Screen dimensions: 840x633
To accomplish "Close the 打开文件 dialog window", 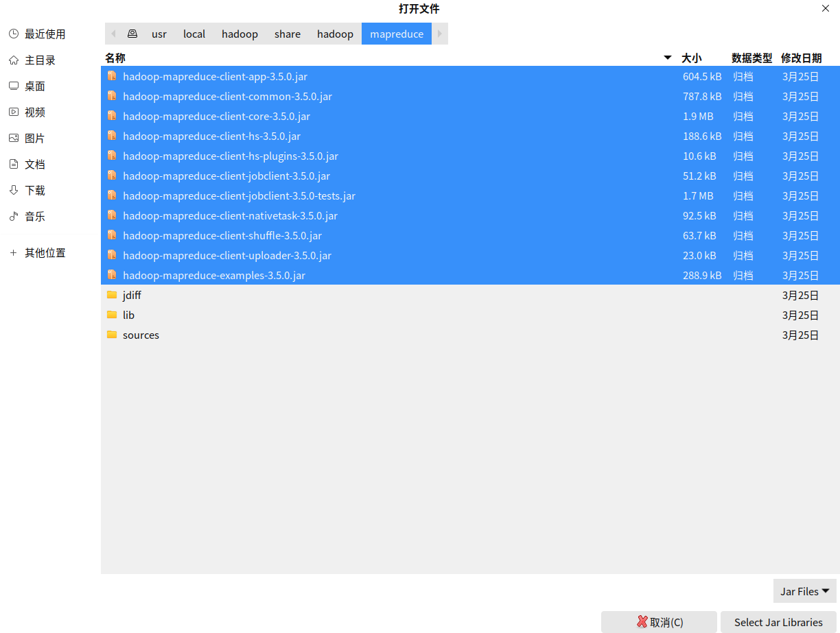I will pos(826,8).
